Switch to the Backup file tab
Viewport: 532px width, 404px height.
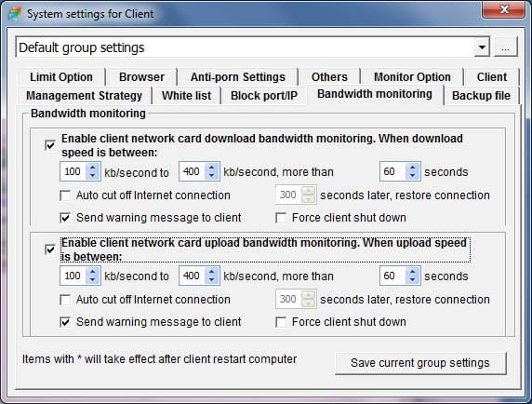(481, 96)
